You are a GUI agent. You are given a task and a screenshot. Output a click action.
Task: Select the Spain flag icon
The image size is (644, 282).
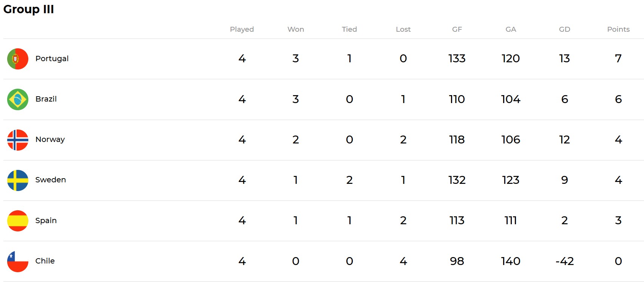point(18,220)
